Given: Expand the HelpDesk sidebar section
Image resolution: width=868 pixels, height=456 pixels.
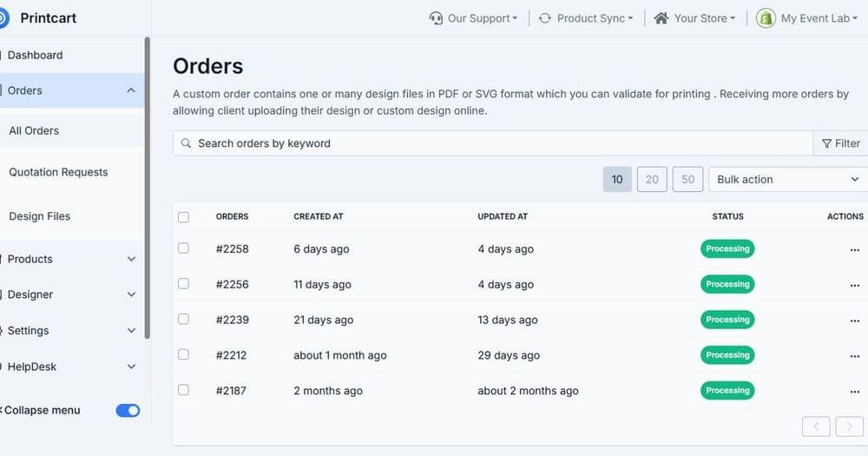Looking at the screenshot, I should pos(131,367).
